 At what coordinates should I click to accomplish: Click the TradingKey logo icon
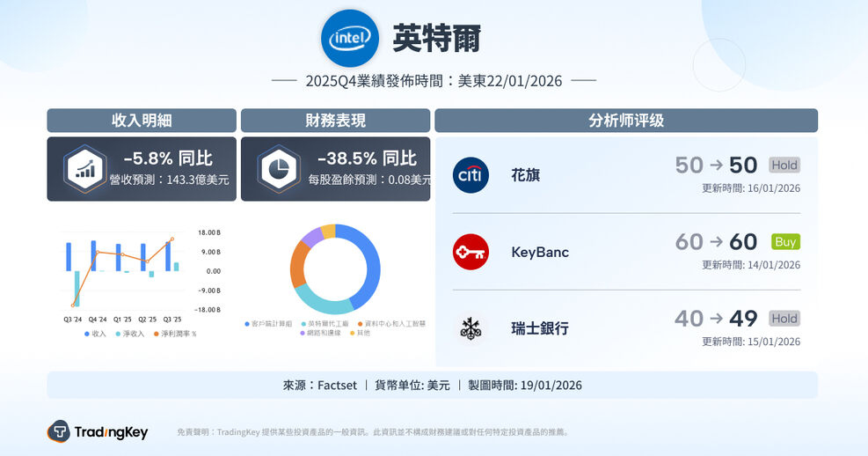click(59, 431)
